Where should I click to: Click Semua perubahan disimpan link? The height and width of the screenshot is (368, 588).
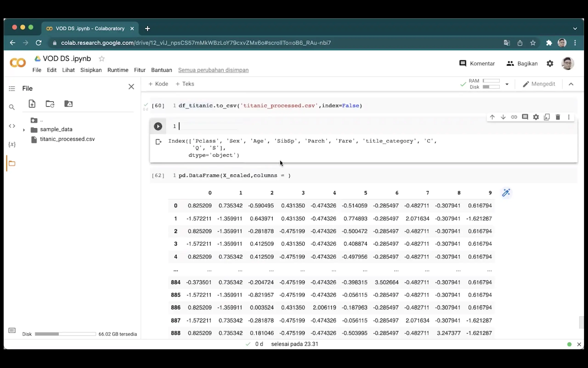213,70
